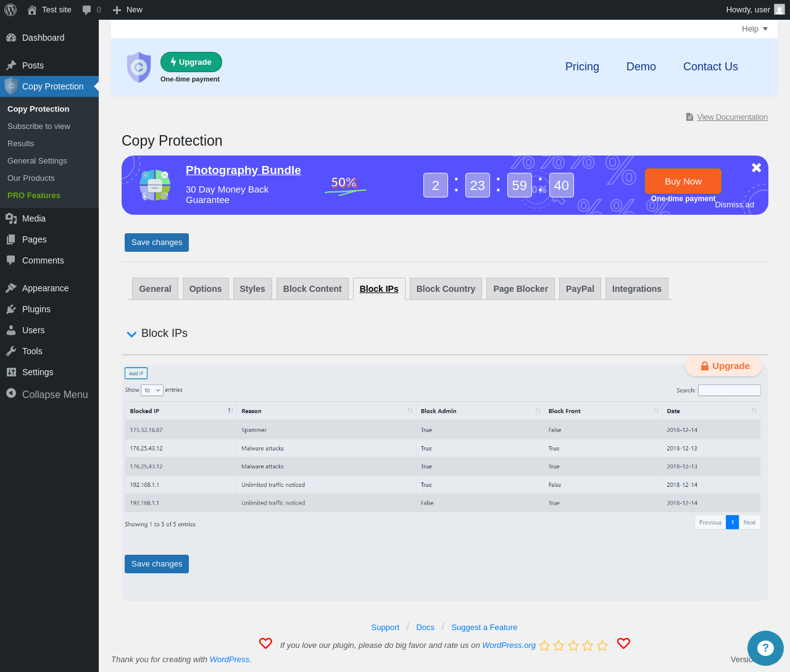The image size is (790, 672).
Task: Click the WordPress logo in admin bar
Action: point(10,10)
